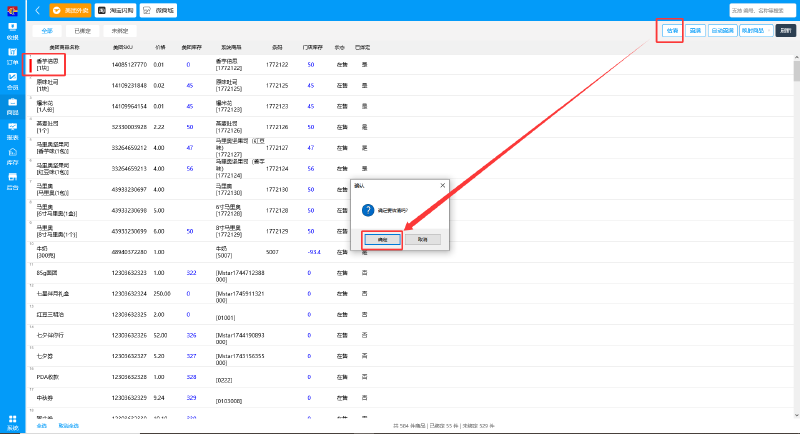Open the 报表 reports sidebar icon
Viewport: 800px width, 434px height.
tap(12, 131)
